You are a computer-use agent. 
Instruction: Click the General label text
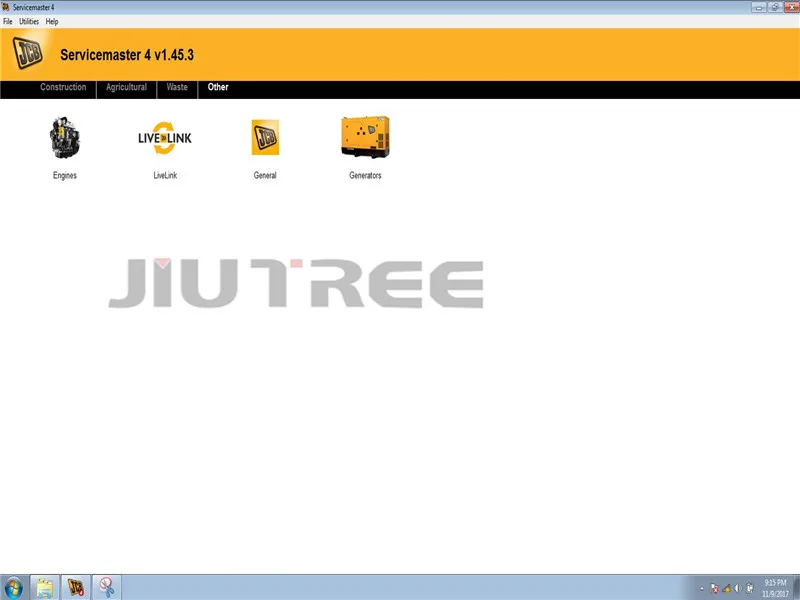tap(265, 175)
